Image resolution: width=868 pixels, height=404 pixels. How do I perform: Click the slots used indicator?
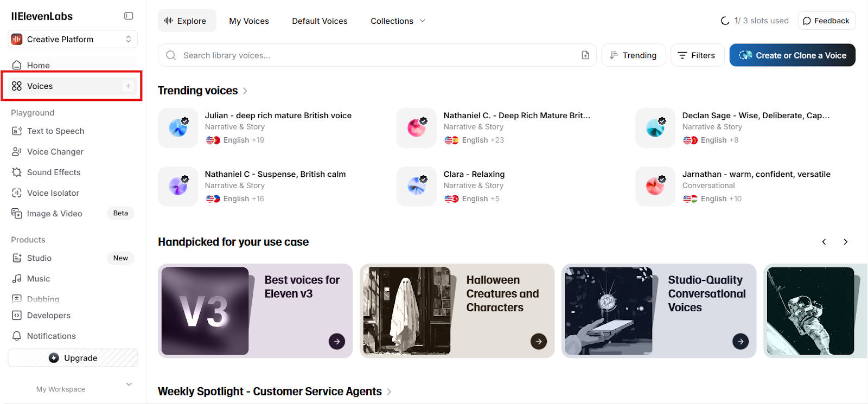click(755, 21)
